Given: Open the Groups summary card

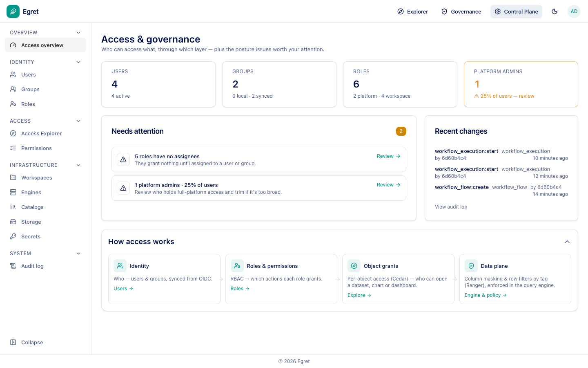Looking at the screenshot, I should click(x=279, y=84).
